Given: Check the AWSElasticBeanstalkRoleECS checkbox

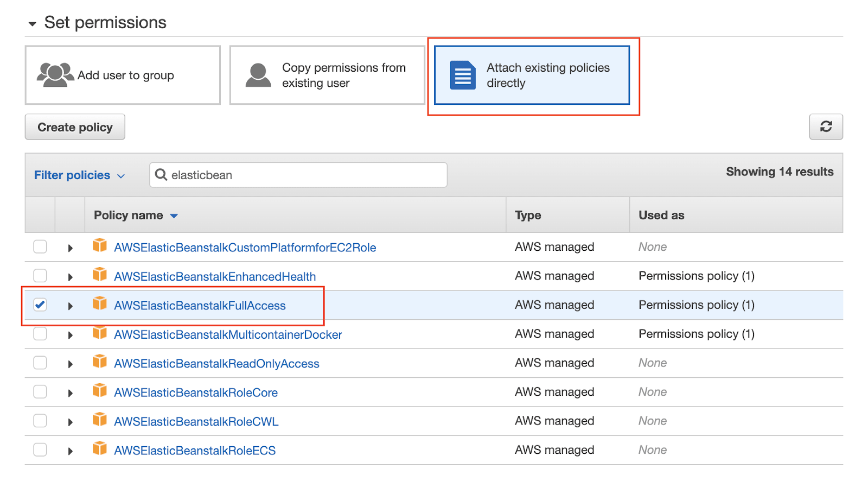Looking at the screenshot, I should click(x=40, y=449).
